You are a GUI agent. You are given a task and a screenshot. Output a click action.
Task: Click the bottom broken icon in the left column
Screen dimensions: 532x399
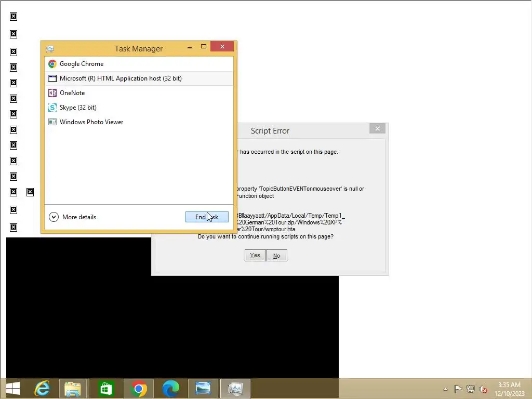click(14, 228)
